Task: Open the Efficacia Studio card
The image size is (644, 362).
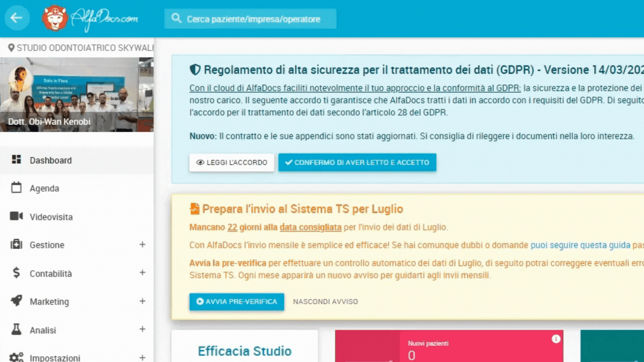Action: pos(245,346)
